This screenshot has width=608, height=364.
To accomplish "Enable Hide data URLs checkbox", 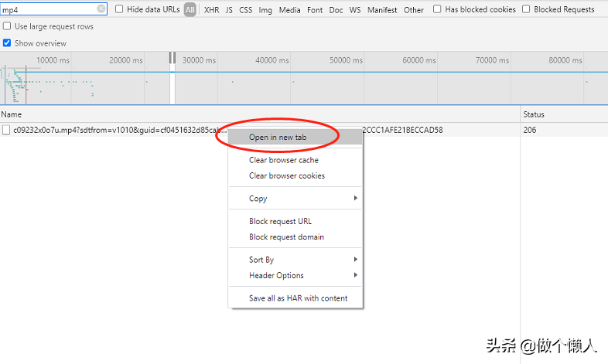I will (119, 9).
